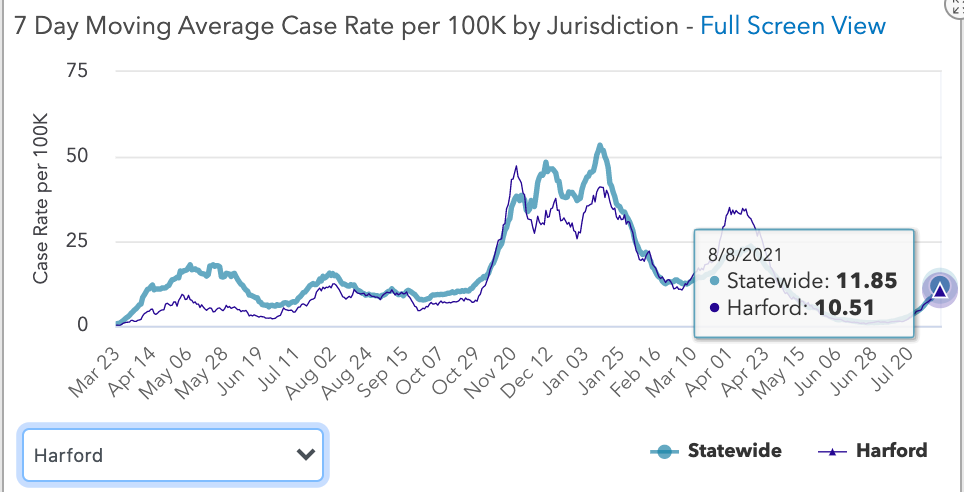The width and height of the screenshot is (964, 492).
Task: Click the highlighted 8/8/2021 data point marker
Action: [939, 289]
